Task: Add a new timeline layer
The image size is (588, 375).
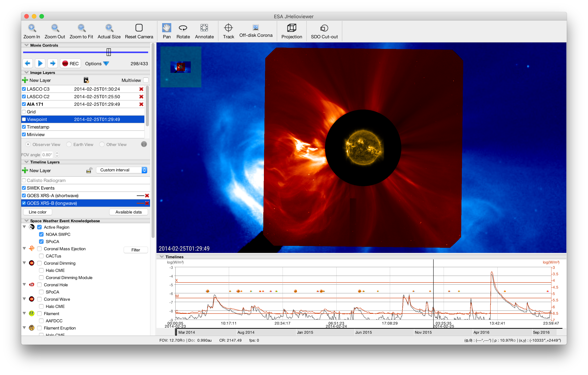Action: (36, 170)
